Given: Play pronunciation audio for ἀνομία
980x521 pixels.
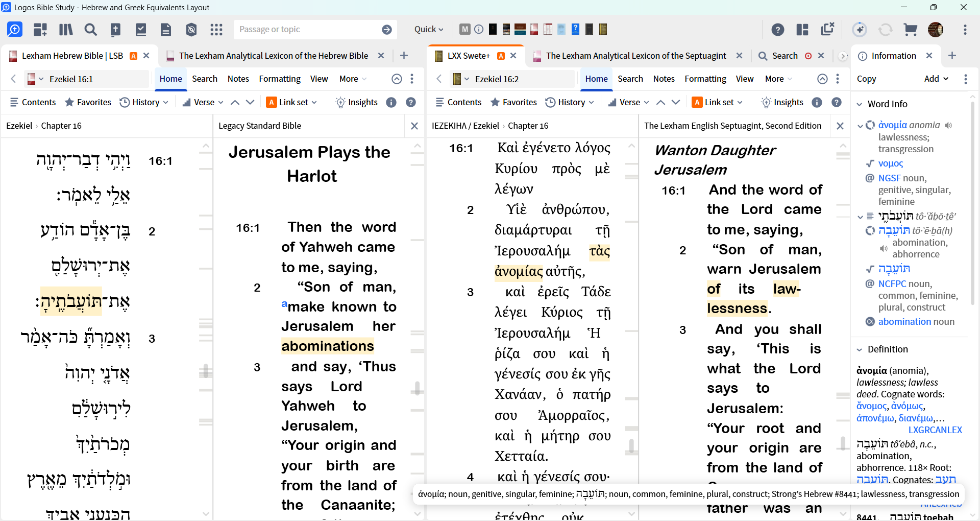Looking at the screenshot, I should click(x=948, y=126).
